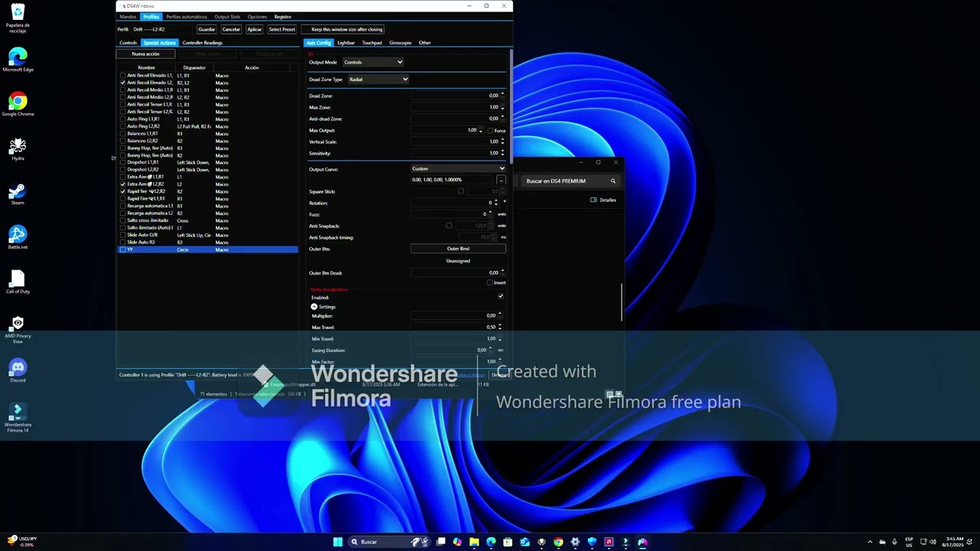Open the AMD Privacy View desktop shortcut
Screen dimensions: 980x551
coord(18,329)
